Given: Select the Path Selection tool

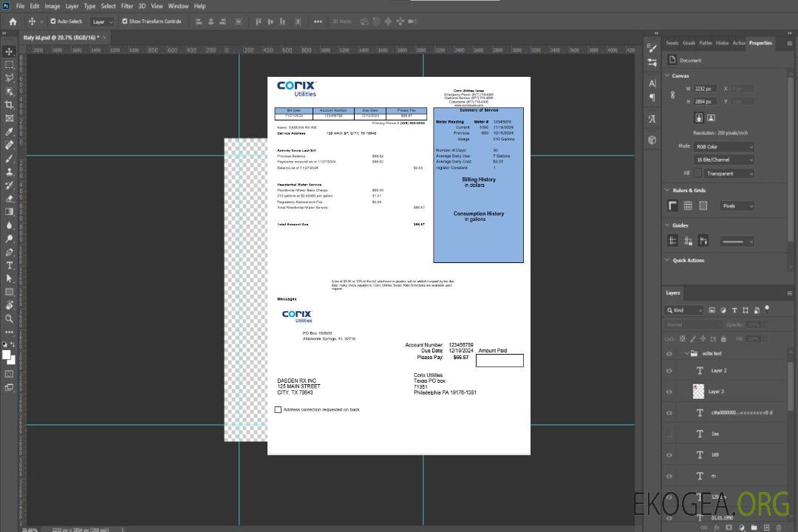Looking at the screenshot, I should coord(9,279).
